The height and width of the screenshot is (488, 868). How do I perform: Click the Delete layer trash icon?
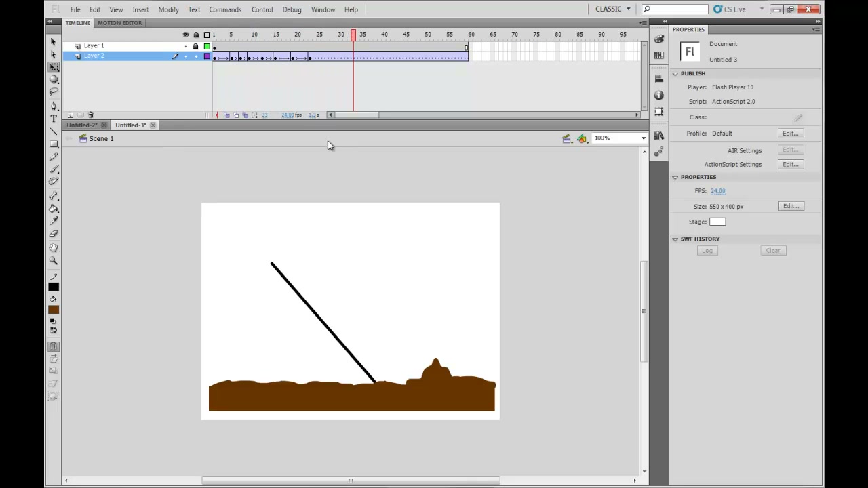tap(91, 115)
